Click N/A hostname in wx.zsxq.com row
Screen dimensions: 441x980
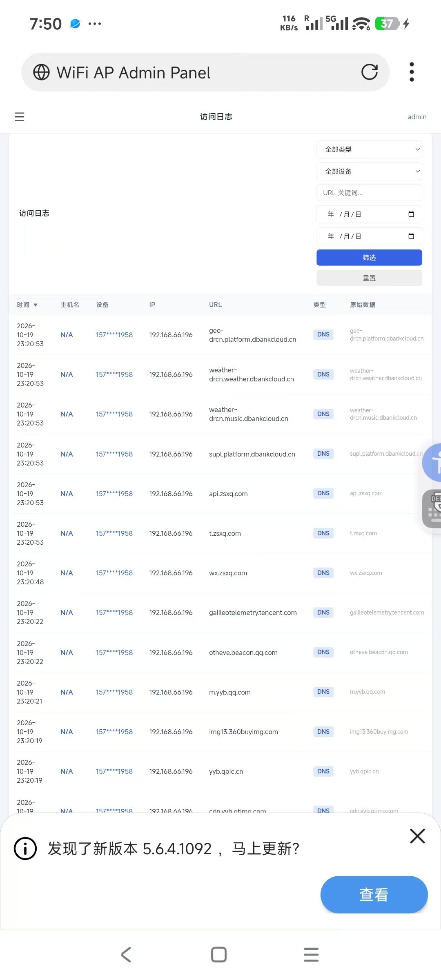click(x=67, y=573)
